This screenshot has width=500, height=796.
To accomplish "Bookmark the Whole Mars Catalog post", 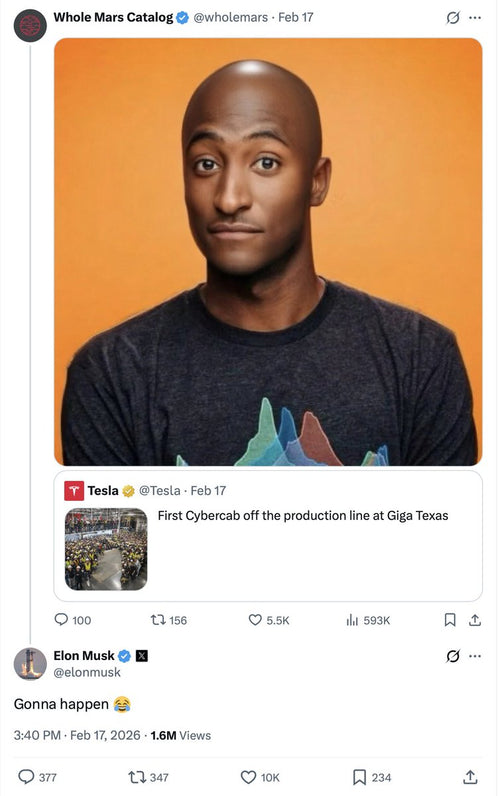I will click(450, 620).
